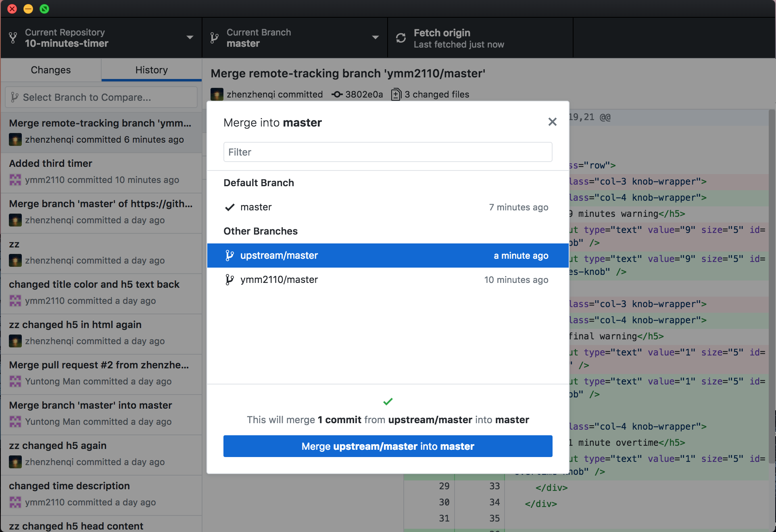
Task: Expand the Current Repository dropdown arrow
Action: coord(190,37)
